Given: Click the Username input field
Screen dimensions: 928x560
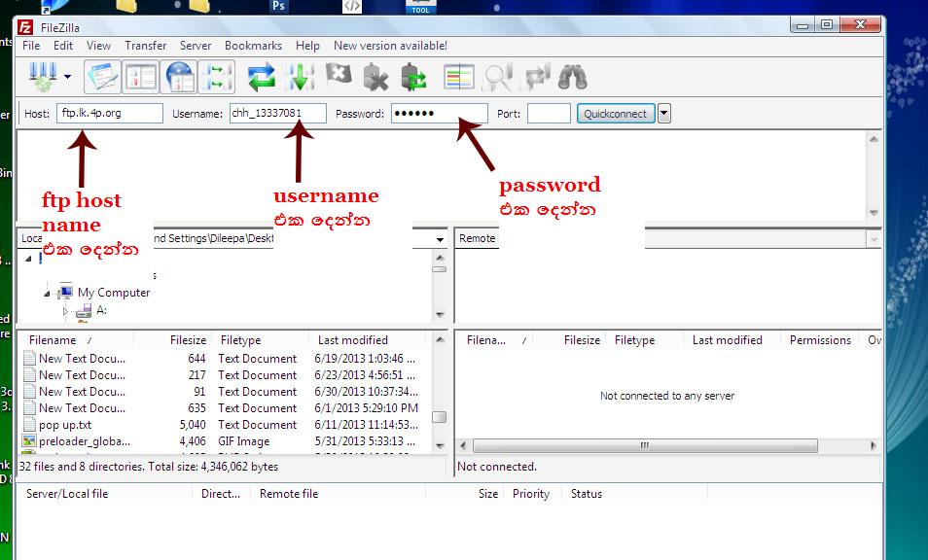Looking at the screenshot, I should (277, 113).
